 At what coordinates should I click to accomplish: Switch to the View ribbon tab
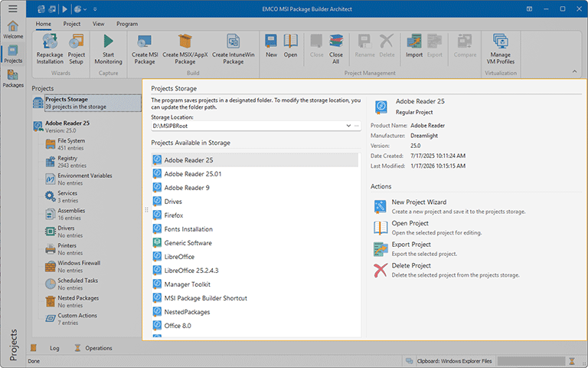[98, 24]
